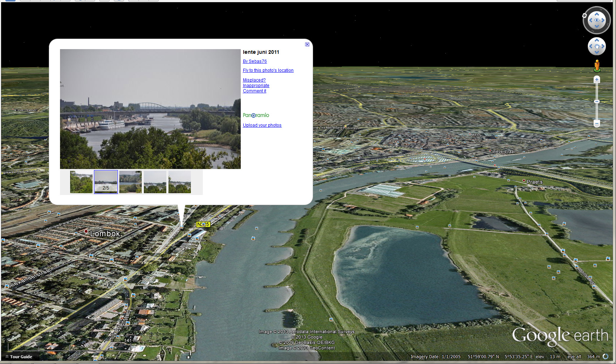Open the 'Comment it' link
Viewport: 616px width, 364px height.
(x=254, y=91)
